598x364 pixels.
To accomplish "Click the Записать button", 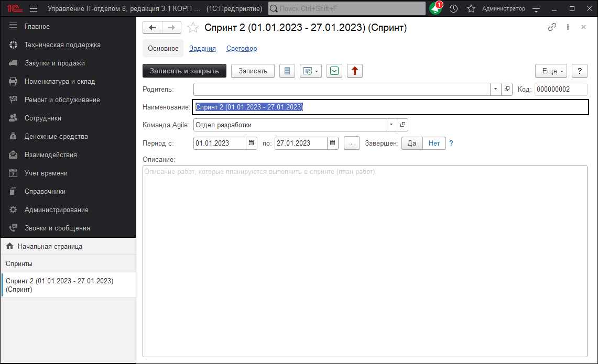I will pos(253,71).
